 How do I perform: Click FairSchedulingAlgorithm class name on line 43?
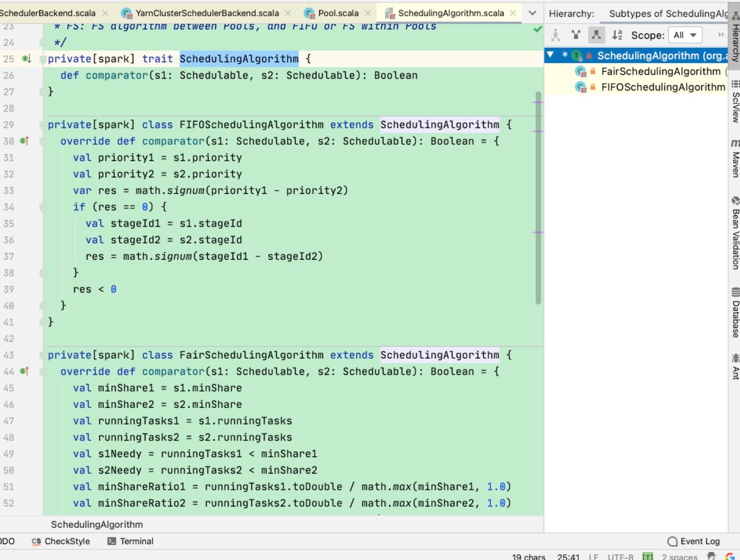tap(251, 355)
